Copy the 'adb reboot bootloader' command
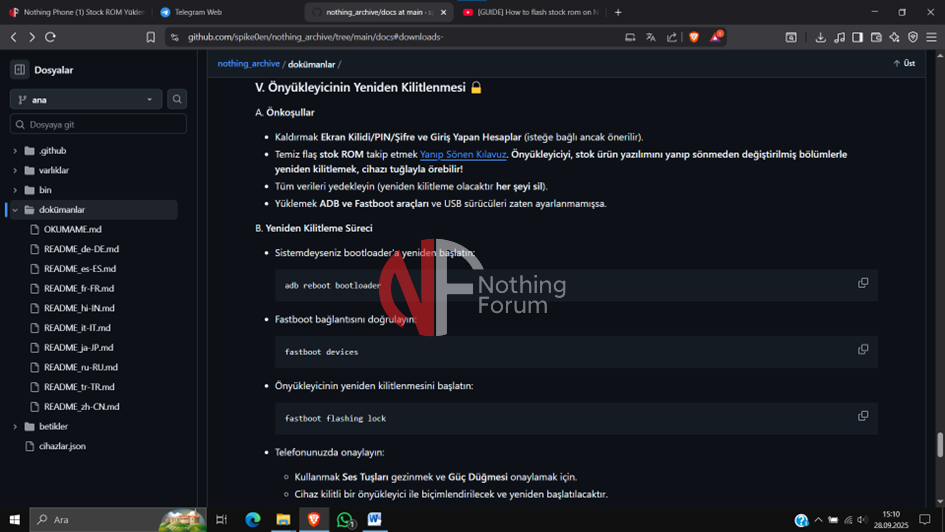This screenshot has height=532, width=945. (x=862, y=283)
